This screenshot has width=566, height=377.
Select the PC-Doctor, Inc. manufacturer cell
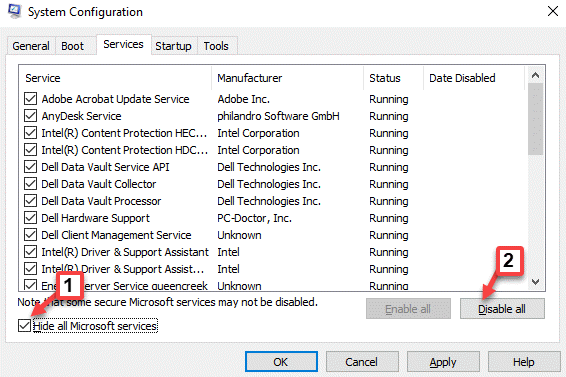click(254, 218)
